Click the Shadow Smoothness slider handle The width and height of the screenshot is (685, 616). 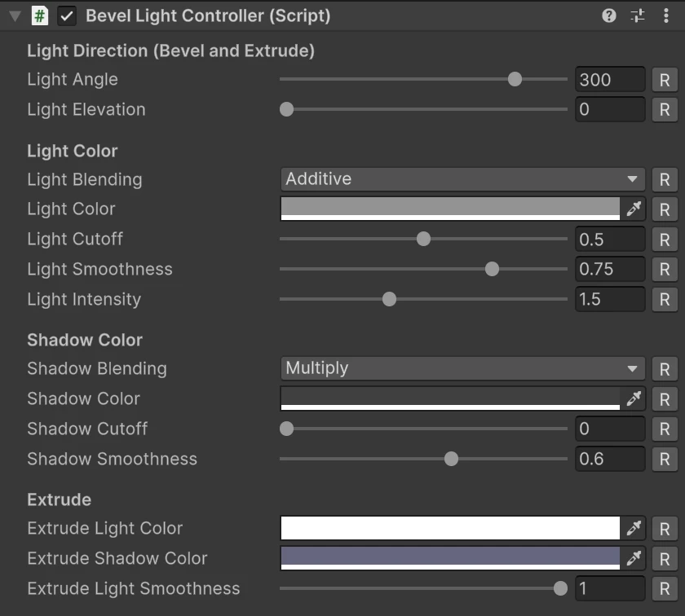pyautogui.click(x=451, y=459)
